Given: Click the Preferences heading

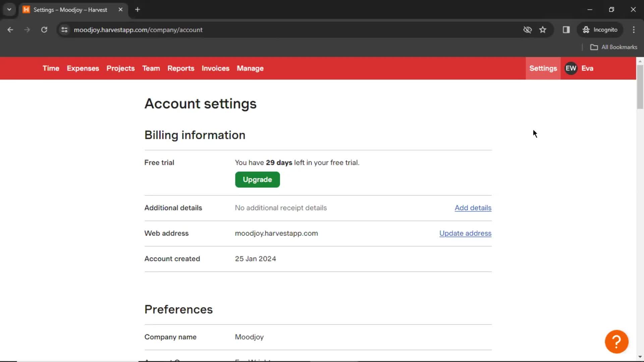Looking at the screenshot, I should coord(178,309).
